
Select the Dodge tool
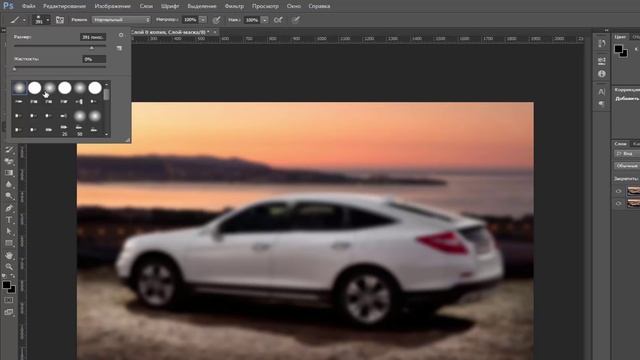pos(9,196)
